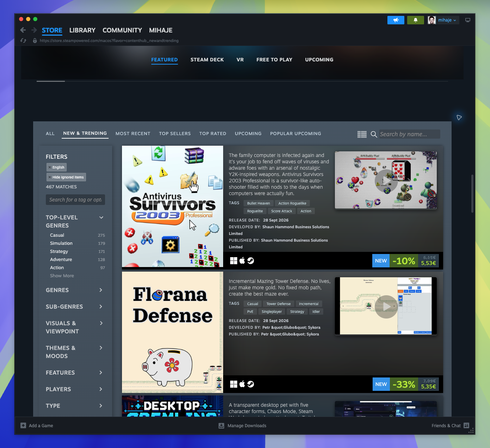Open the Friends & Chat icon
Viewport: 490px width, 448px height.
466,425
